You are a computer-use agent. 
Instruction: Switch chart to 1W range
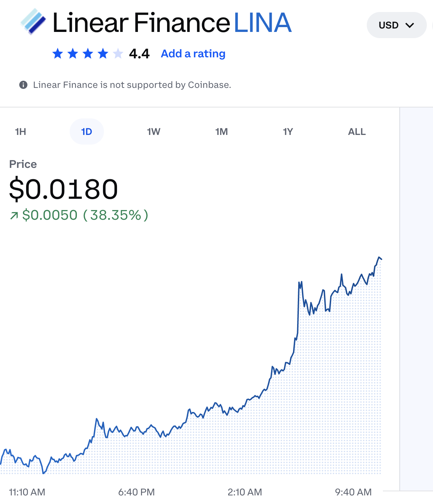click(x=154, y=132)
